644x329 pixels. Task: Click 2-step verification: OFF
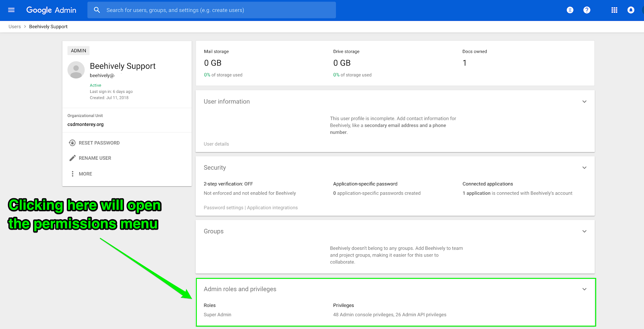point(228,184)
